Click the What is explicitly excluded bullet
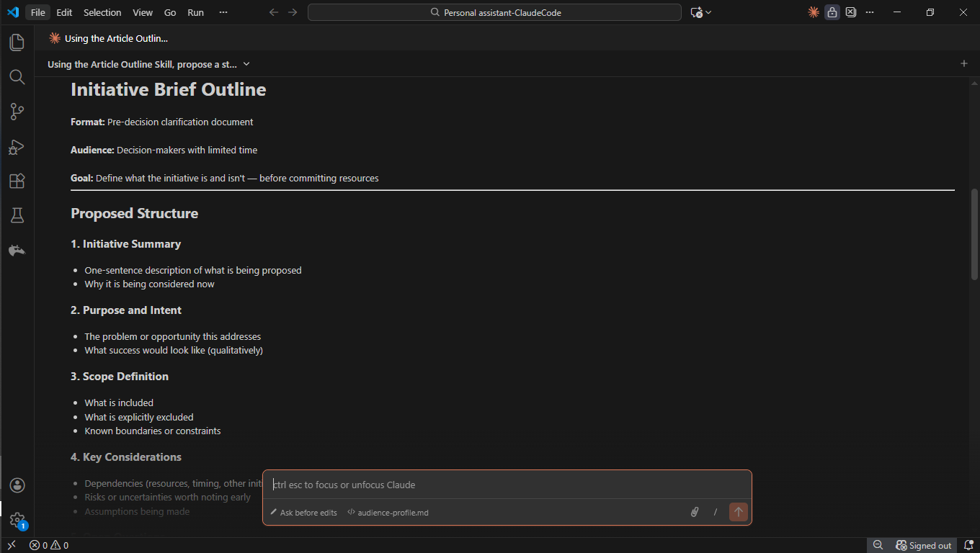 139,417
